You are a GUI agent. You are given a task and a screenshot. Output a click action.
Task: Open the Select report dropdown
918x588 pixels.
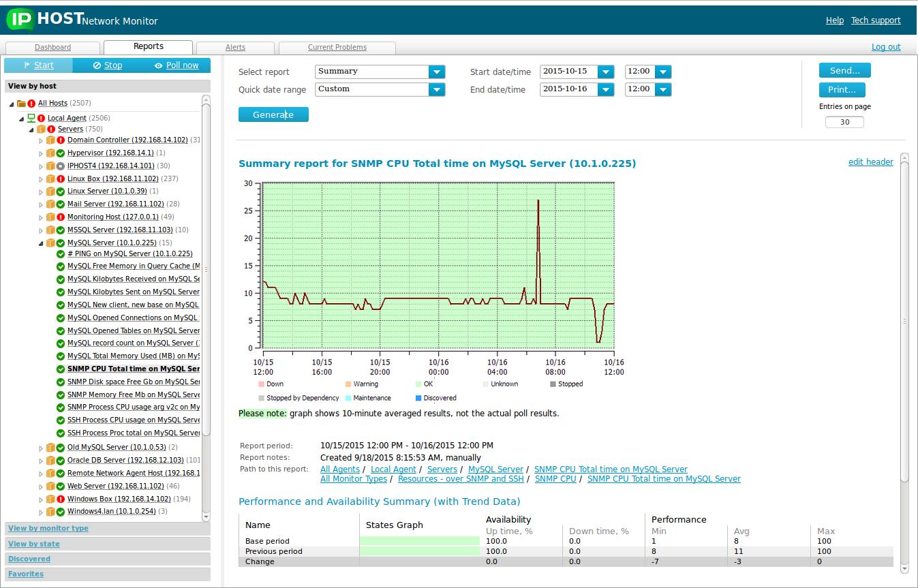(436, 72)
